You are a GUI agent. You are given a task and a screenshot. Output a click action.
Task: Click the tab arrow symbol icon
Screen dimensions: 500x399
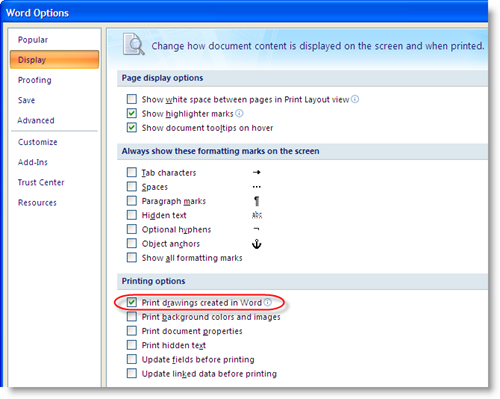[256, 172]
